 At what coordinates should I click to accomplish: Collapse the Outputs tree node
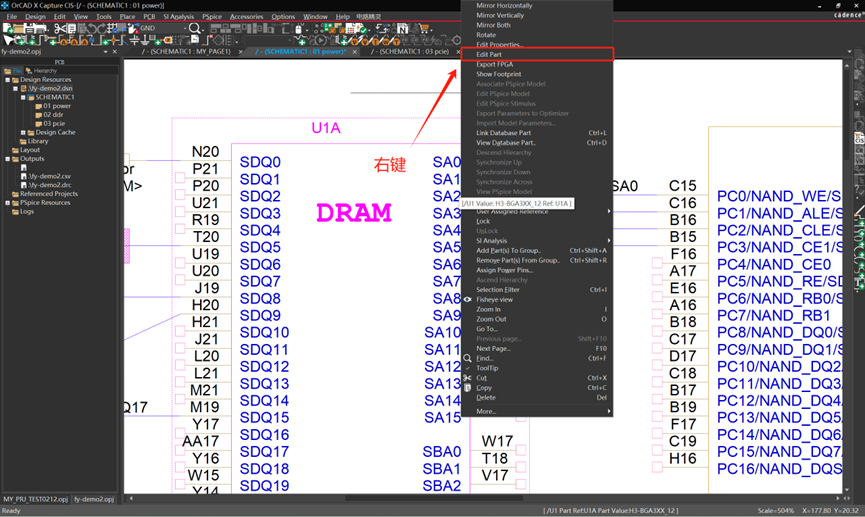click(8, 159)
